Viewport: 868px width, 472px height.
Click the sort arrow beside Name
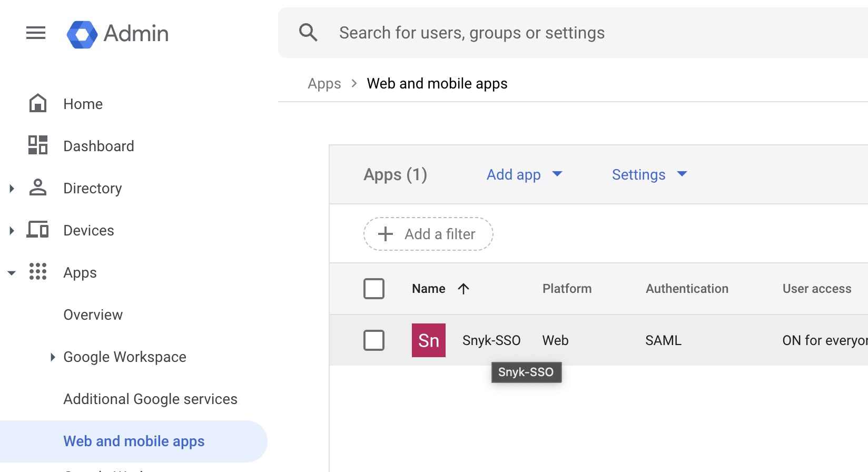coord(463,289)
